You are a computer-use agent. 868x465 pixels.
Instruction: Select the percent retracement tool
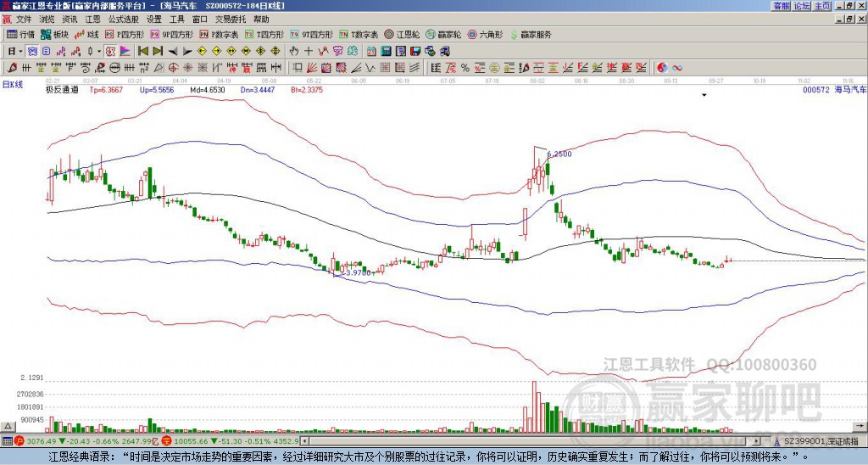(x=465, y=68)
